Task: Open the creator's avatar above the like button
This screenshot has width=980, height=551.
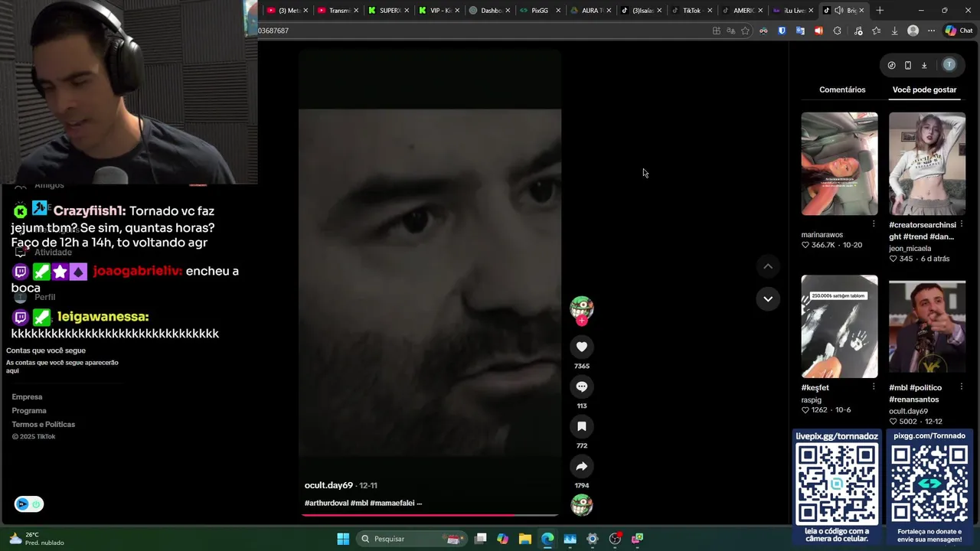Action: point(582,307)
